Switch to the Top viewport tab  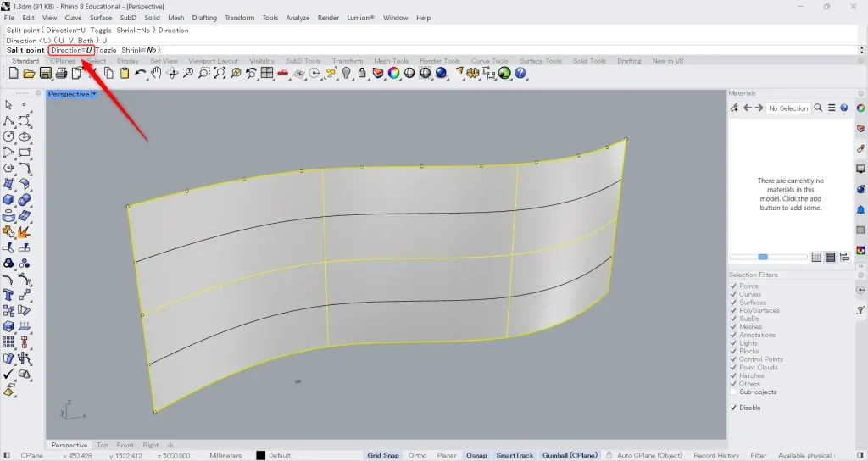[103, 445]
